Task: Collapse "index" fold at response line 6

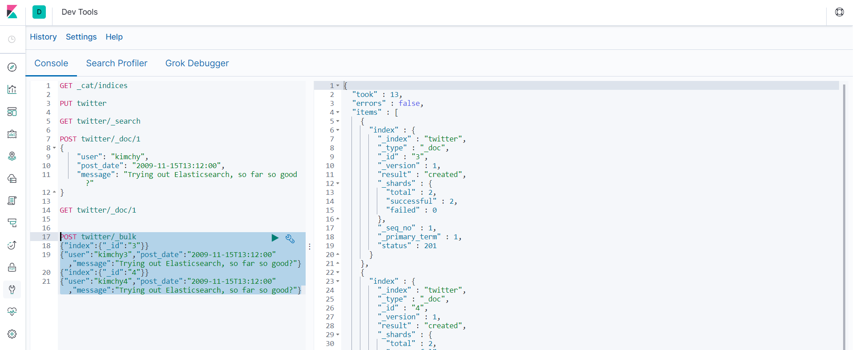Action: pyautogui.click(x=338, y=130)
